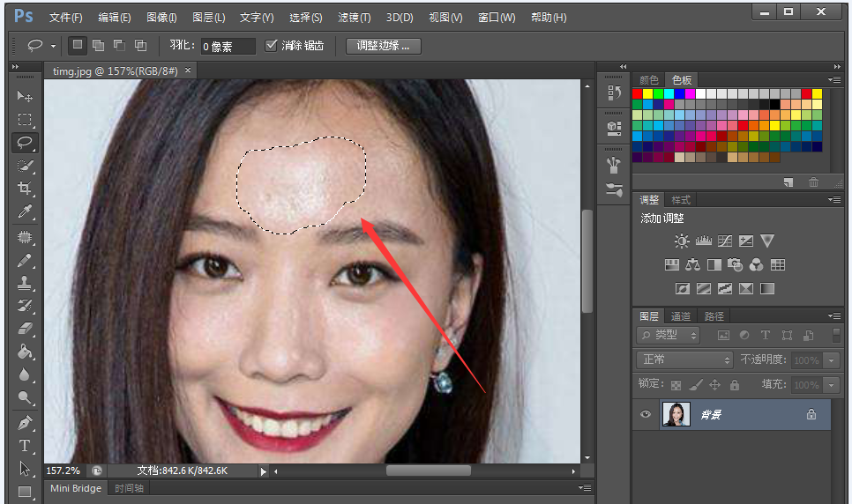The width and height of the screenshot is (852, 504).
Task: Click the Refine Edge (调整边缘) button
Action: [x=383, y=46]
